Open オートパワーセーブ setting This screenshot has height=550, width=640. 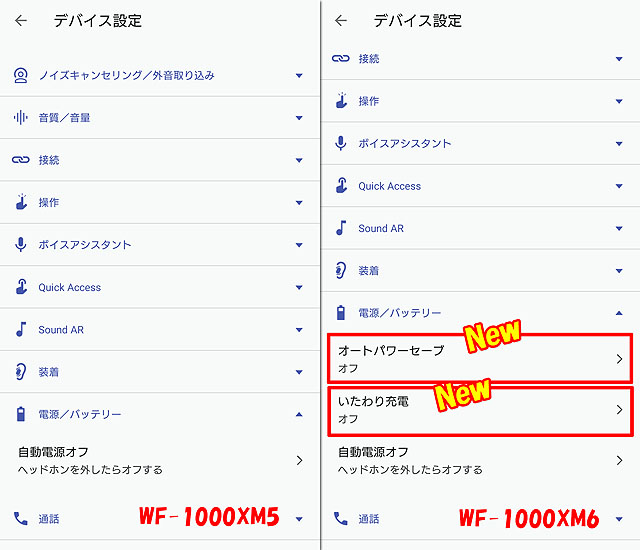480,358
